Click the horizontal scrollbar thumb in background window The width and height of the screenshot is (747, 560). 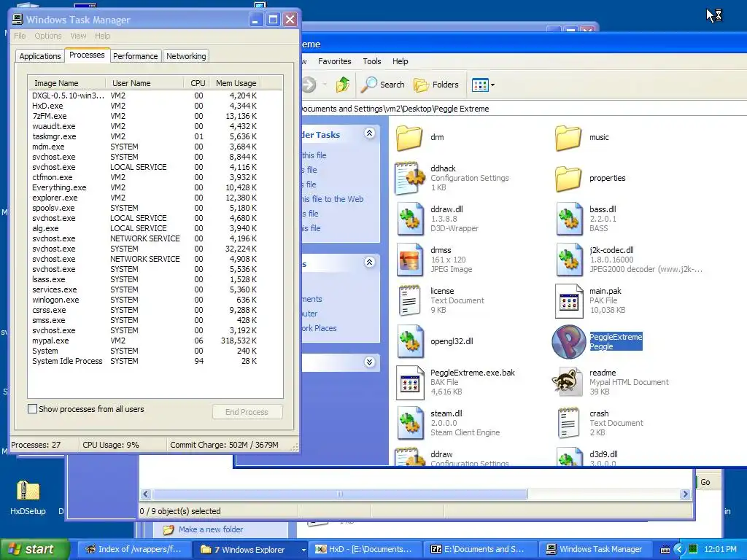(340, 494)
